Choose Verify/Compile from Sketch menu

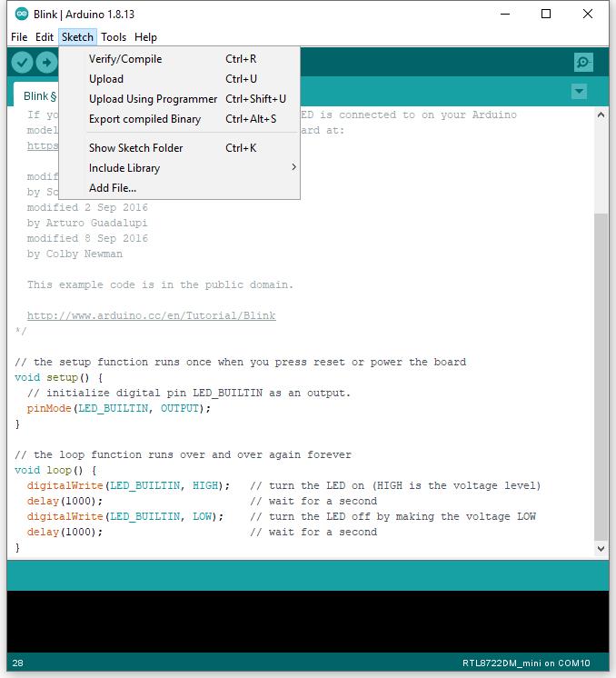[x=179, y=59]
